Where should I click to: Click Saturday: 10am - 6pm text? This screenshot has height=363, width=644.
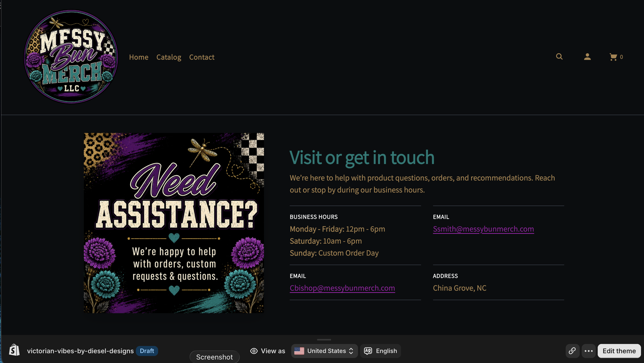coord(326,241)
